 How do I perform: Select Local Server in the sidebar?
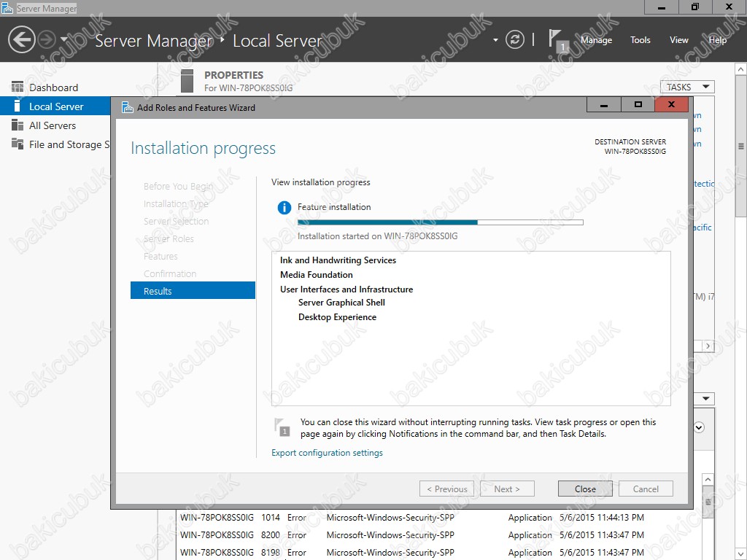(x=55, y=106)
